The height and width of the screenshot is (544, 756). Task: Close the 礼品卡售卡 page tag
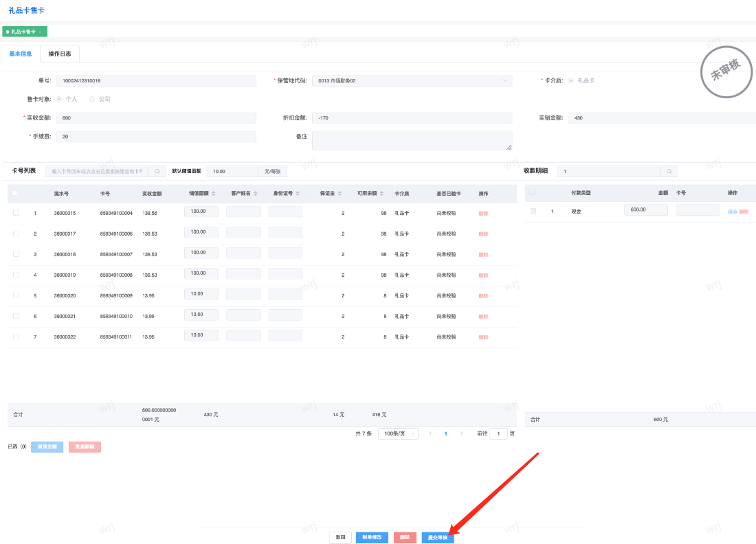coord(41,32)
